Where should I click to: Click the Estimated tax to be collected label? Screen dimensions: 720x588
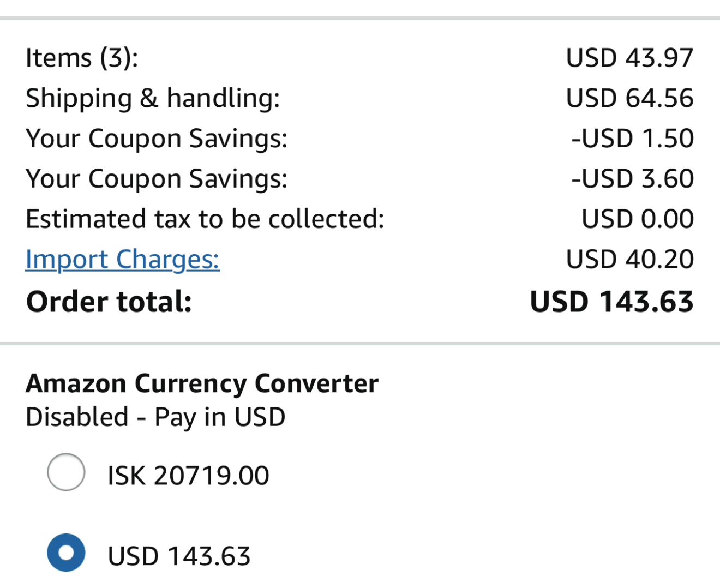tap(205, 219)
